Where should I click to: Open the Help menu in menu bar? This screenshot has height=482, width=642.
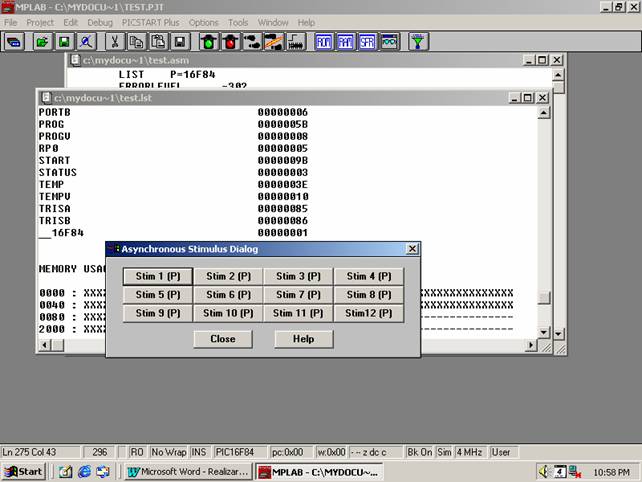pyautogui.click(x=306, y=23)
